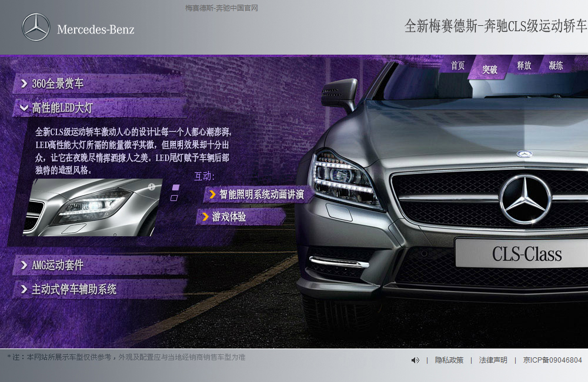Click the yellow arrow beside 智能照明系统动画讲演
Viewport: 588px width, 382px height.
tap(212, 195)
